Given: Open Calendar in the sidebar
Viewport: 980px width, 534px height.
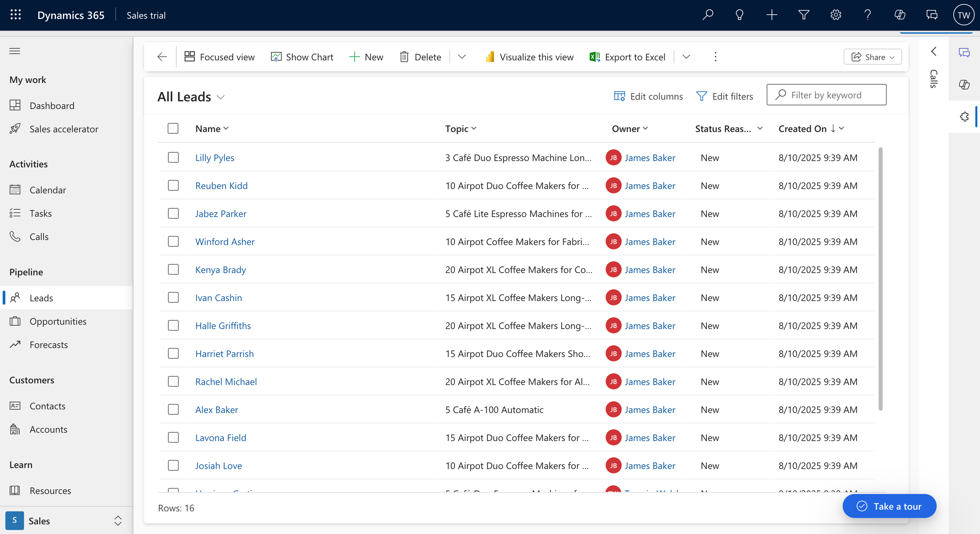Looking at the screenshot, I should 67,190.
